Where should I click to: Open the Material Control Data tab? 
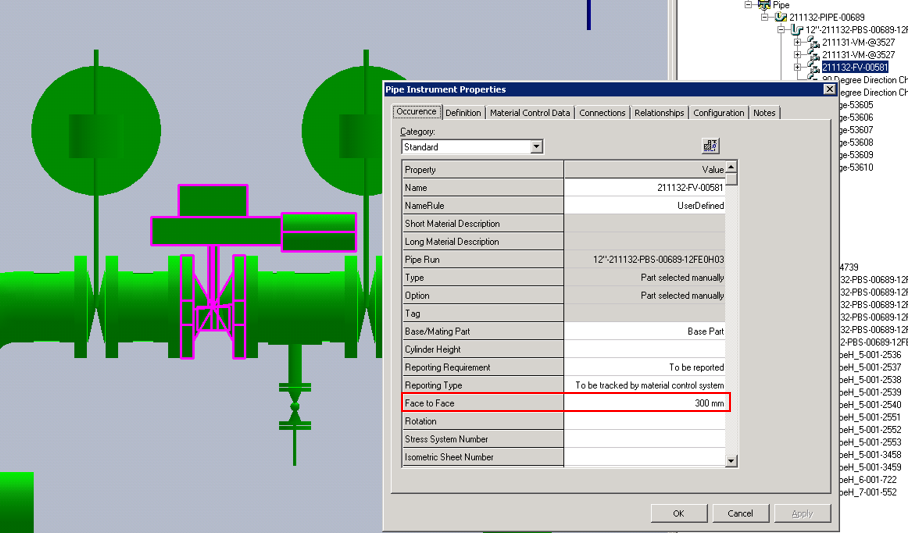coord(530,113)
